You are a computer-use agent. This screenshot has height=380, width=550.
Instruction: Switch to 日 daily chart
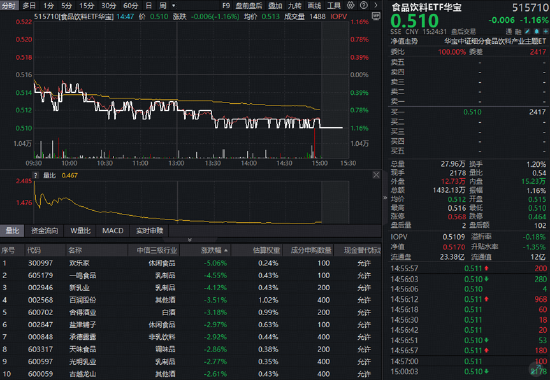[x=149, y=5]
